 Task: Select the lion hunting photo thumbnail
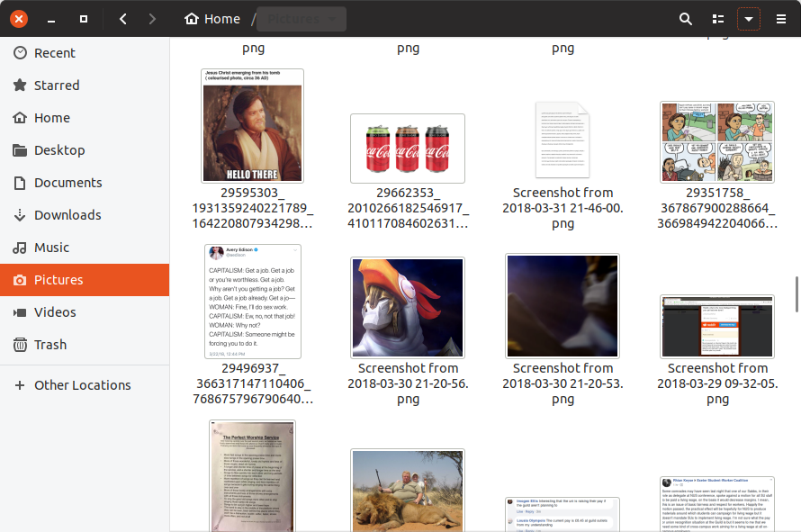tap(408, 491)
